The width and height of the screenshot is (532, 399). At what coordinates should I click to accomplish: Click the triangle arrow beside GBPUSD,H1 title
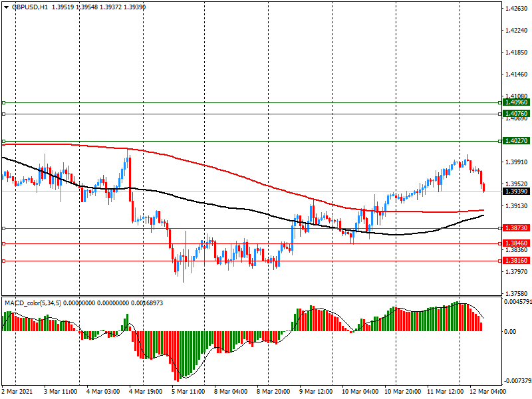[x=7, y=7]
